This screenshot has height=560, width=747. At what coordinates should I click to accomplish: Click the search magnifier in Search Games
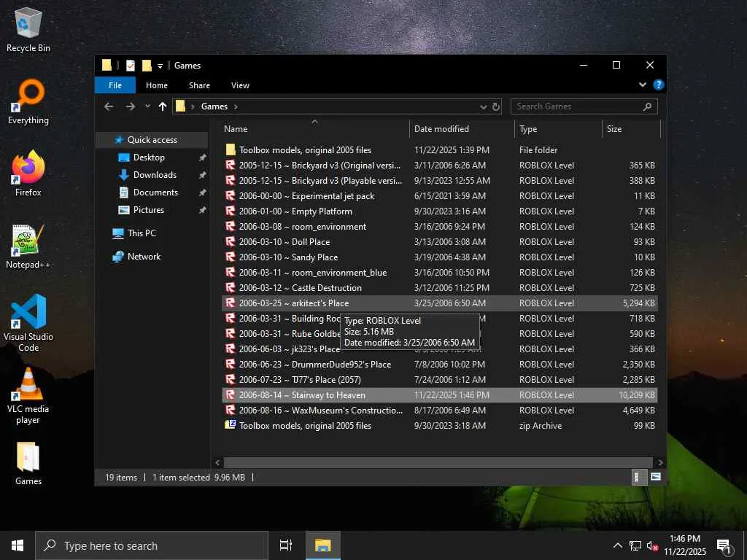[x=647, y=106]
